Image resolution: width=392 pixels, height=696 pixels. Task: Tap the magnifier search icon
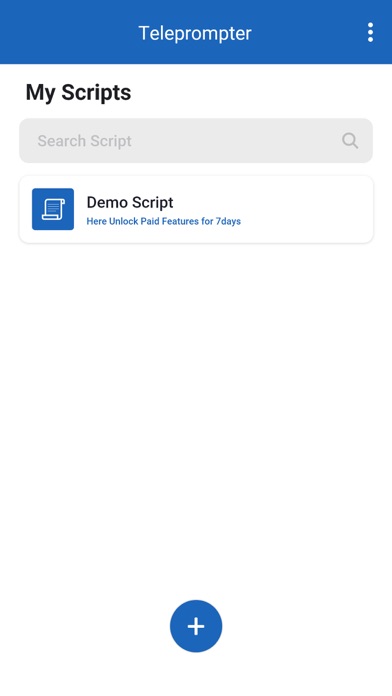(350, 141)
